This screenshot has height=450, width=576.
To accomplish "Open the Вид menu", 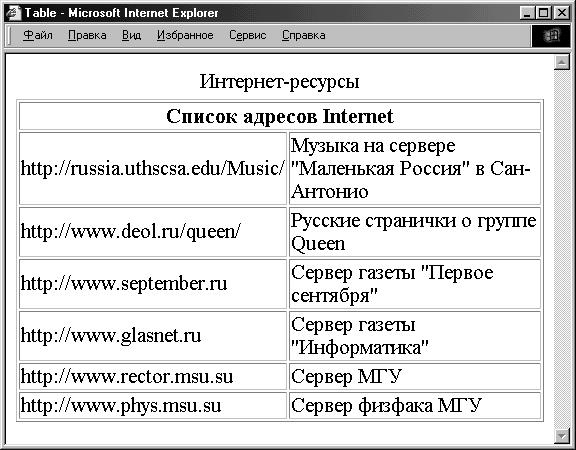I will tap(132, 35).
